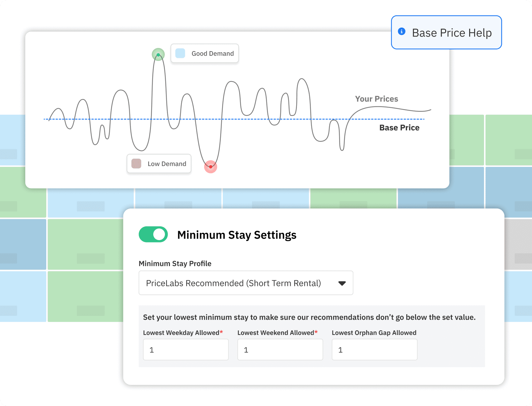Click the Base Price line label
Viewport: 532px width, 406px height.
[x=399, y=128]
